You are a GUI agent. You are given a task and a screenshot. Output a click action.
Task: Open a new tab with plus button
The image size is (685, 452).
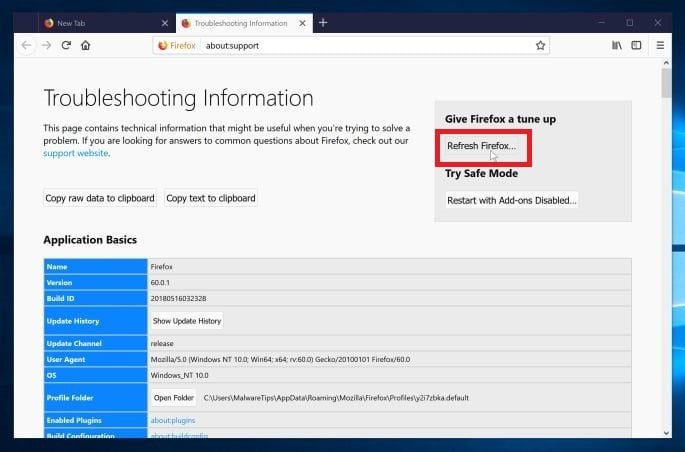322,22
